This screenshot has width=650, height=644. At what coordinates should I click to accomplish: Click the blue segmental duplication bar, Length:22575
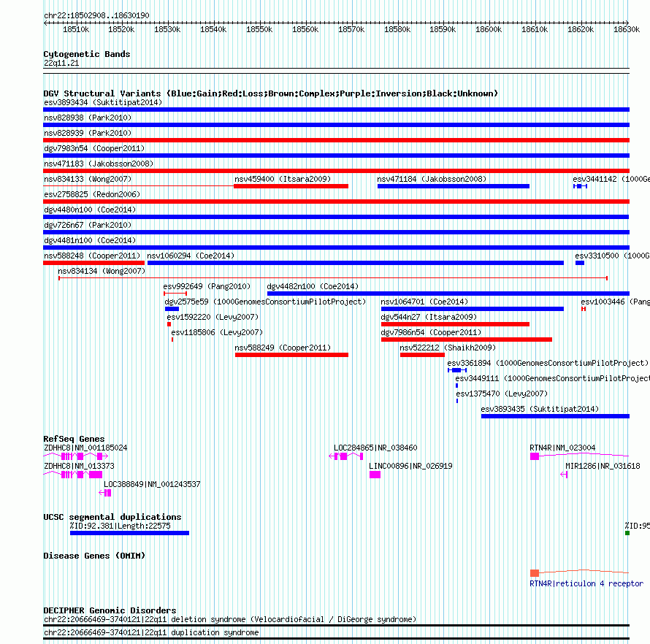(130, 533)
